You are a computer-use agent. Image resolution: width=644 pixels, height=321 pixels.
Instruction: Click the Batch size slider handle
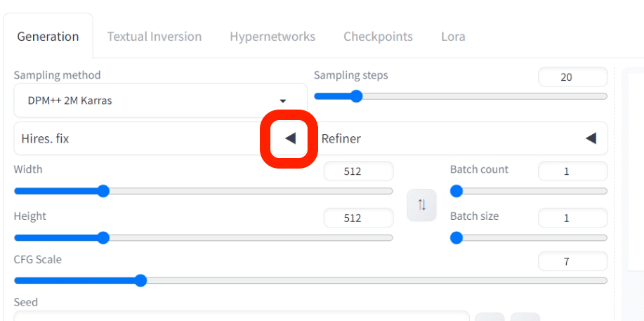456,238
